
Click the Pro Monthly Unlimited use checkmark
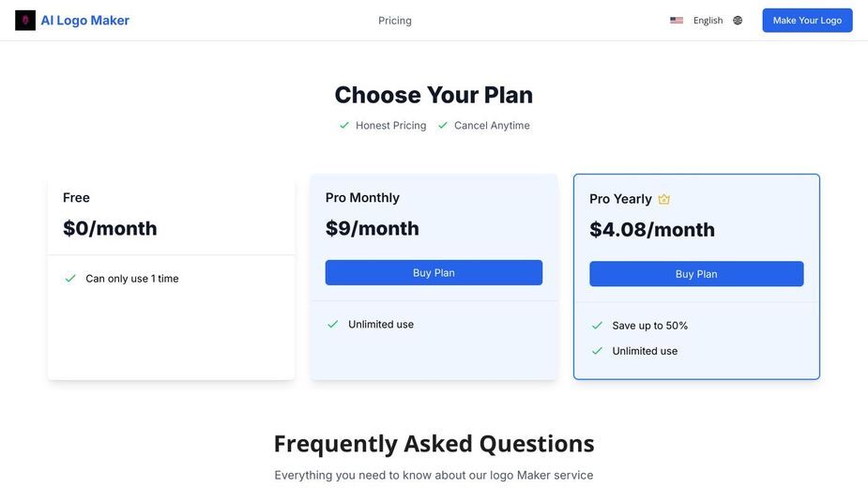coord(333,324)
